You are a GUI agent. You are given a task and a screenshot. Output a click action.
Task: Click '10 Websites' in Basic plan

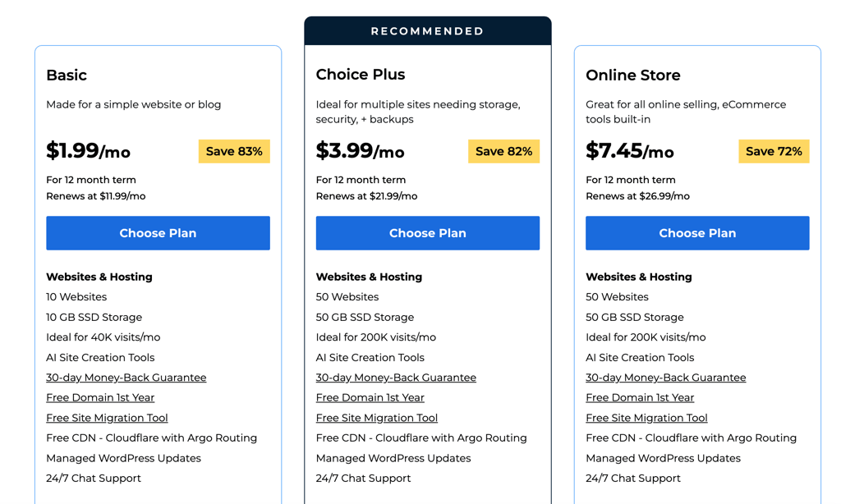[x=76, y=297]
